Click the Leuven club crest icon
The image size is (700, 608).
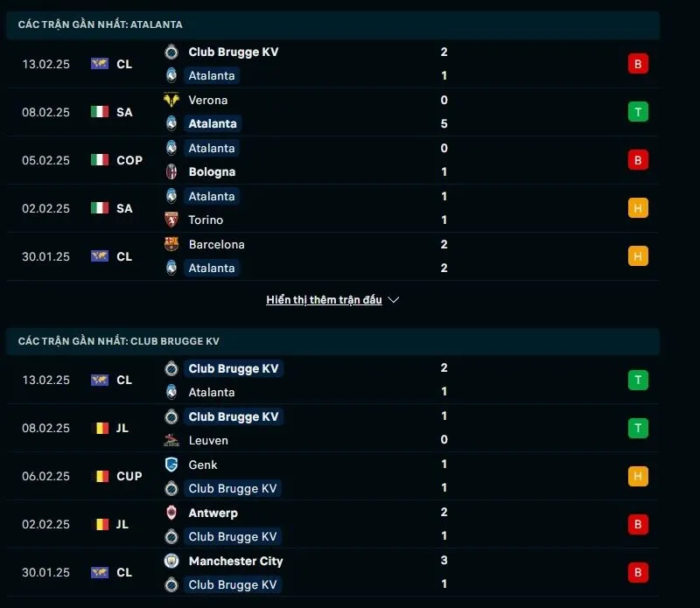171,440
